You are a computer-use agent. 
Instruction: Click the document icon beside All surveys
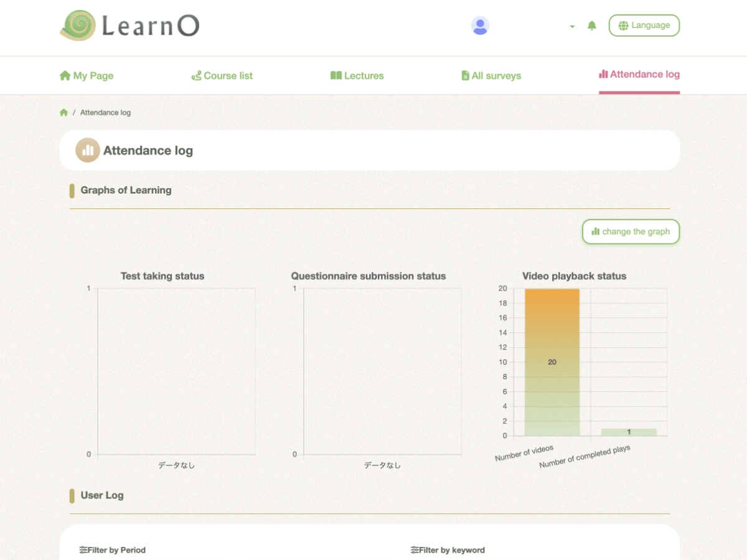[465, 76]
